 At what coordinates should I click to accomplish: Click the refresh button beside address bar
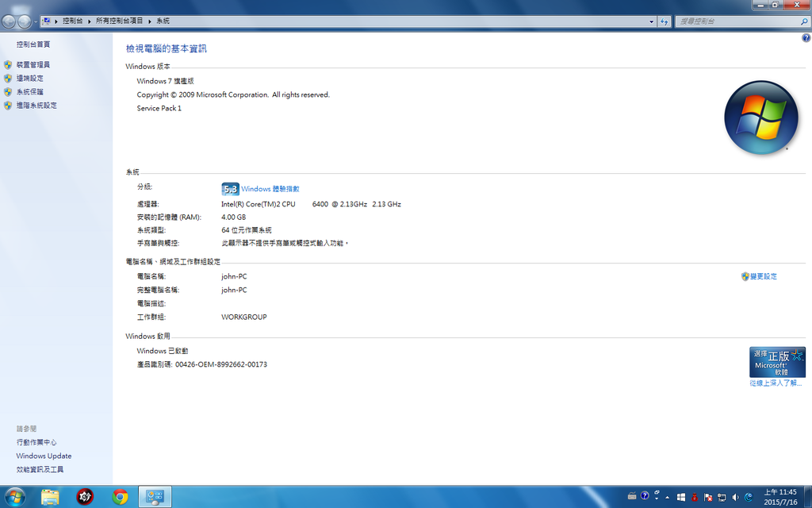[665, 21]
